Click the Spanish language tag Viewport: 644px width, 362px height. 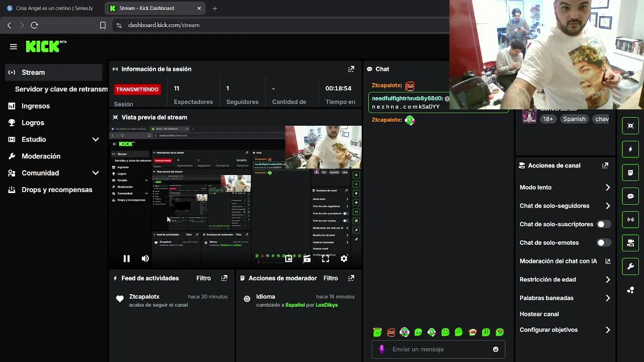pos(574,119)
